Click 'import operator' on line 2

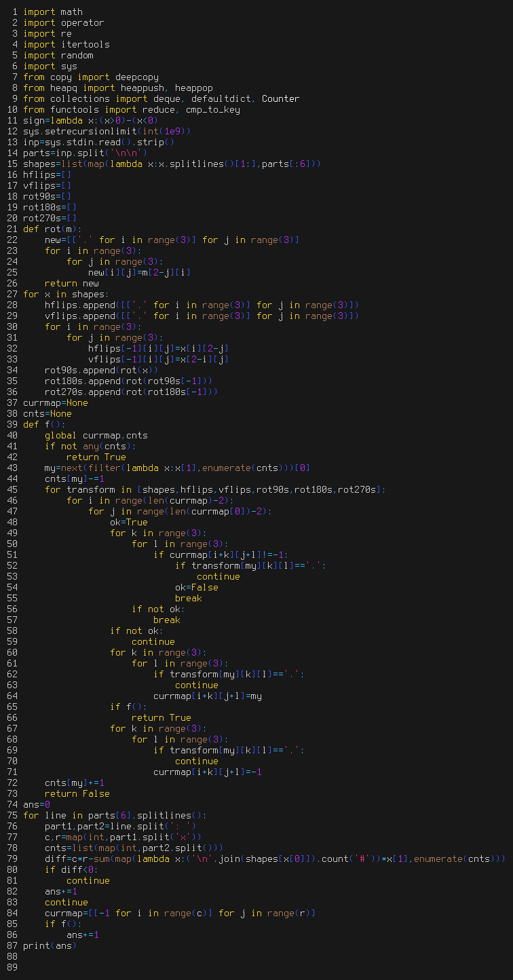pos(64,22)
